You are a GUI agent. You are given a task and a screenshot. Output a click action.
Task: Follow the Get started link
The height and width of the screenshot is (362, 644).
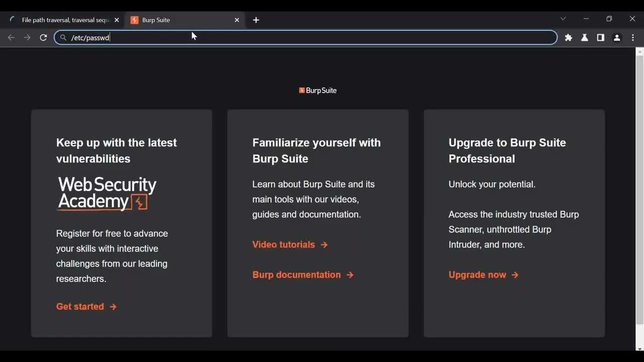87,307
